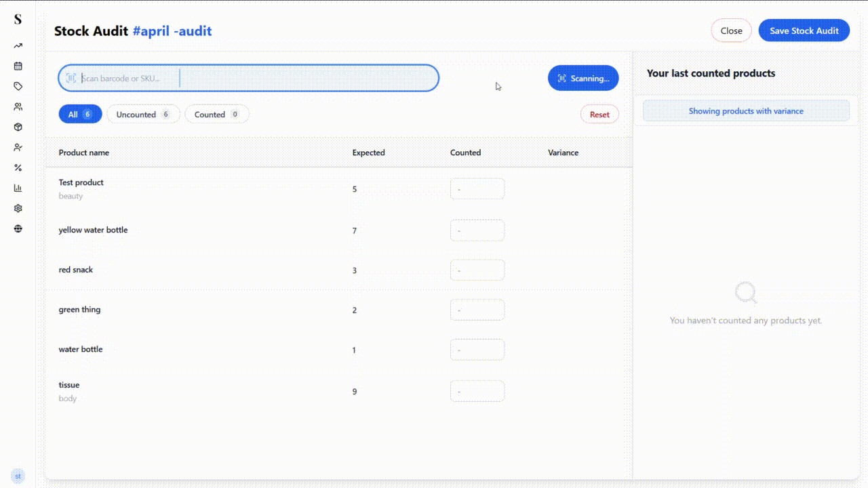Click the barcode or SKU scan field
The height and width of the screenshot is (488, 868).
[248, 77]
